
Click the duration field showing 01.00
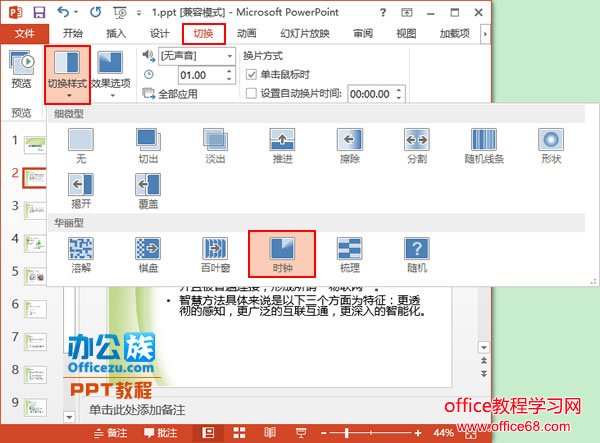point(202,75)
